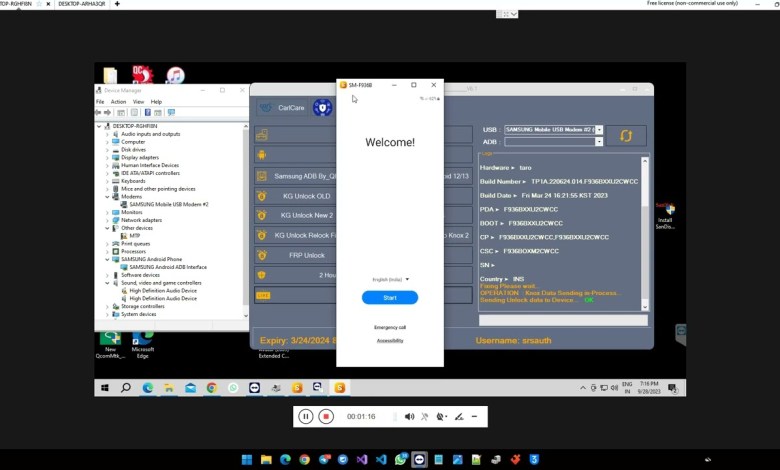The height and width of the screenshot is (470, 780).
Task: Expand the Display adapters node
Action: coord(108,157)
